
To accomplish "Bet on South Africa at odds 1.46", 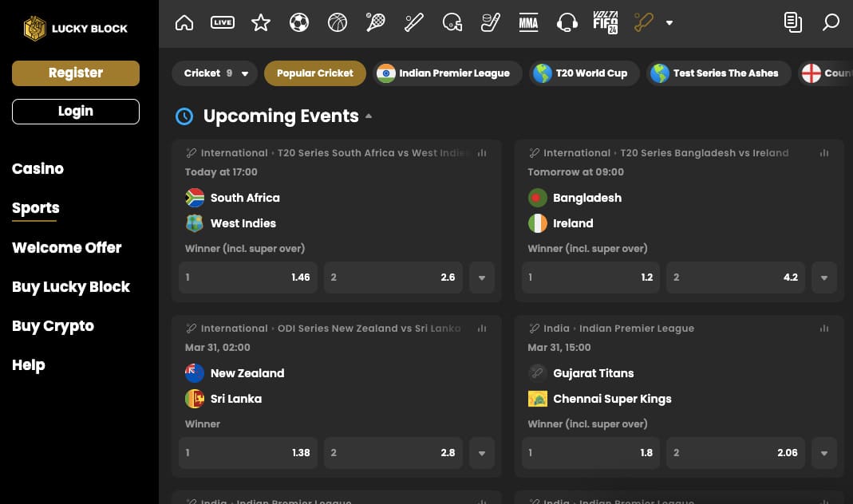I will pos(248,278).
